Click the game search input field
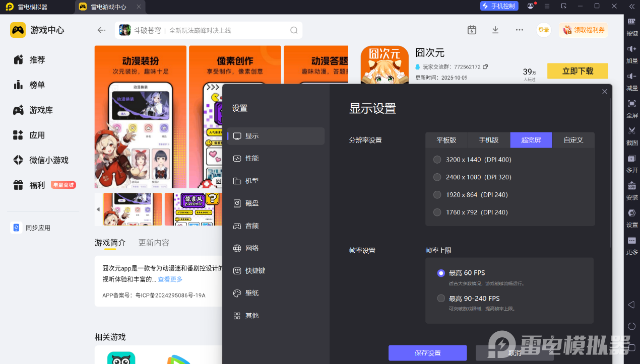 (x=207, y=30)
